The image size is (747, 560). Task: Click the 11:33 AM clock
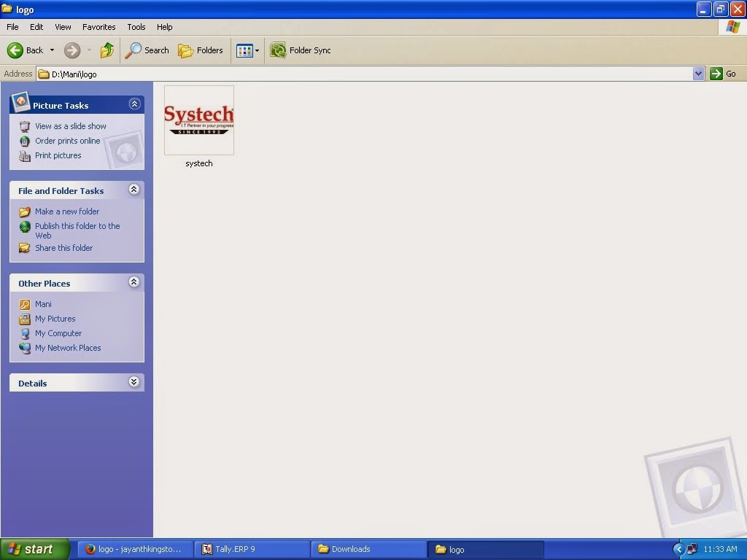coord(720,549)
